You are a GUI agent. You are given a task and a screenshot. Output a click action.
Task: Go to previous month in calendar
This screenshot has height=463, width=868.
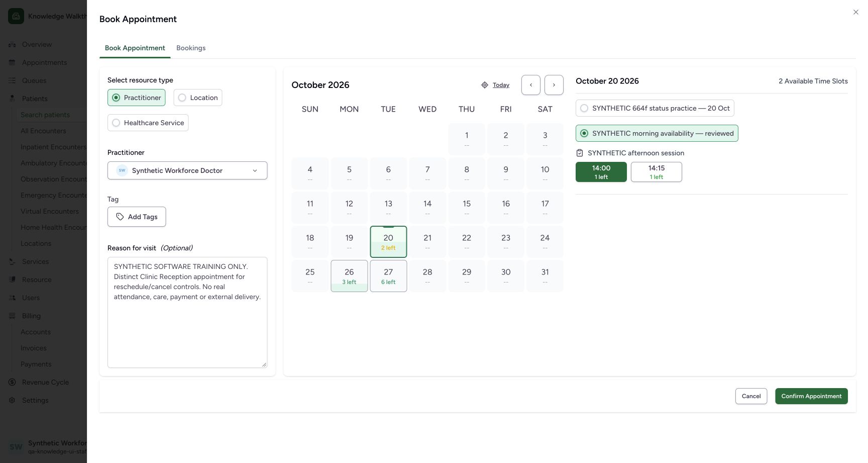coord(531,85)
